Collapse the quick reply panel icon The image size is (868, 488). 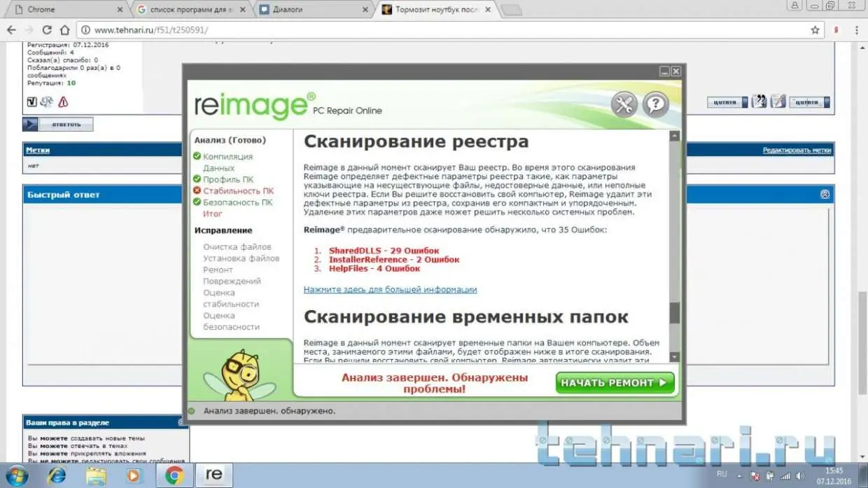click(x=825, y=195)
